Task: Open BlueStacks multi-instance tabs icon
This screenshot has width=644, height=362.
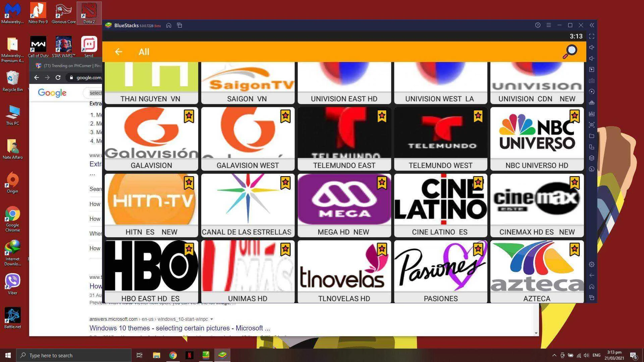Action: 179,25
